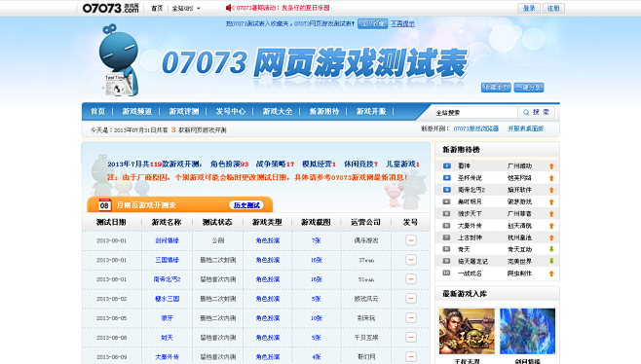641x364 pixels.
Task: Open the 游戏开服 navigation tab
Action: (371, 111)
